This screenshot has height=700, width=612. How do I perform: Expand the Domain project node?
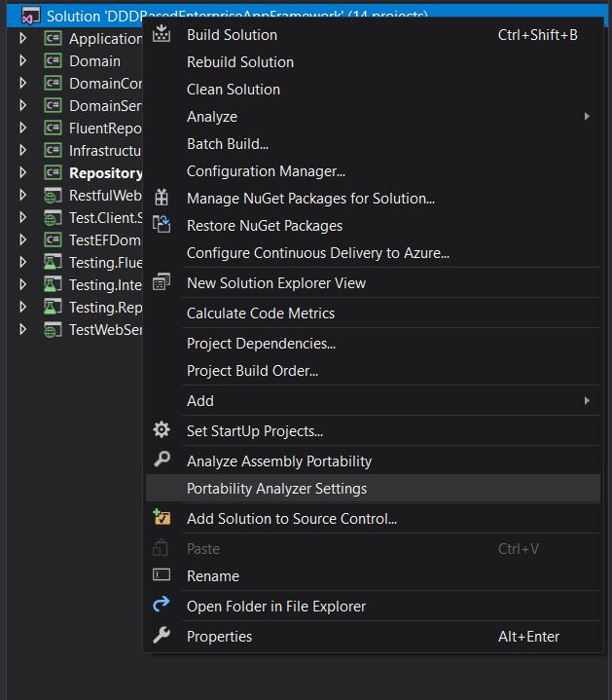click(23, 61)
